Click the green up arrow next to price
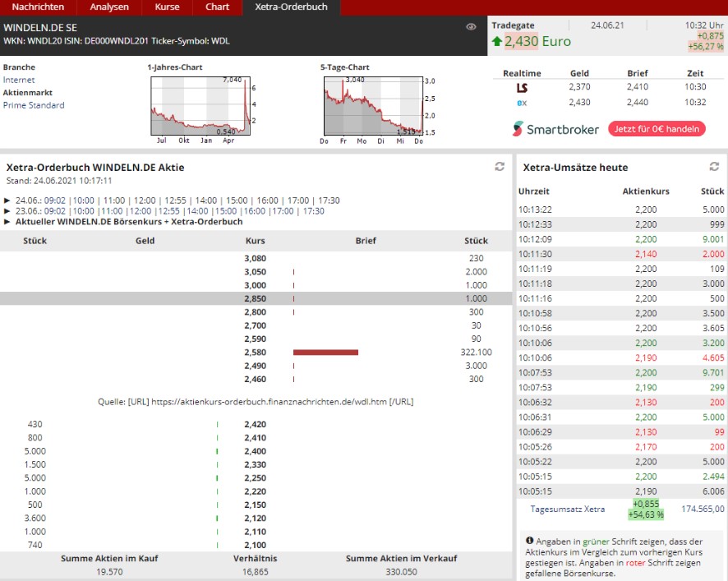Screen dimensions: 728x581 click(497, 41)
